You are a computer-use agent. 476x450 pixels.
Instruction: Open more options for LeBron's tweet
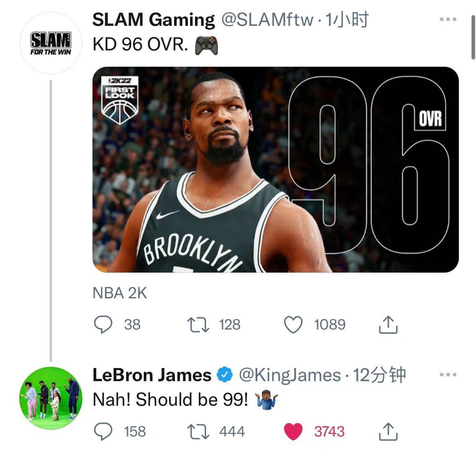[448, 375]
